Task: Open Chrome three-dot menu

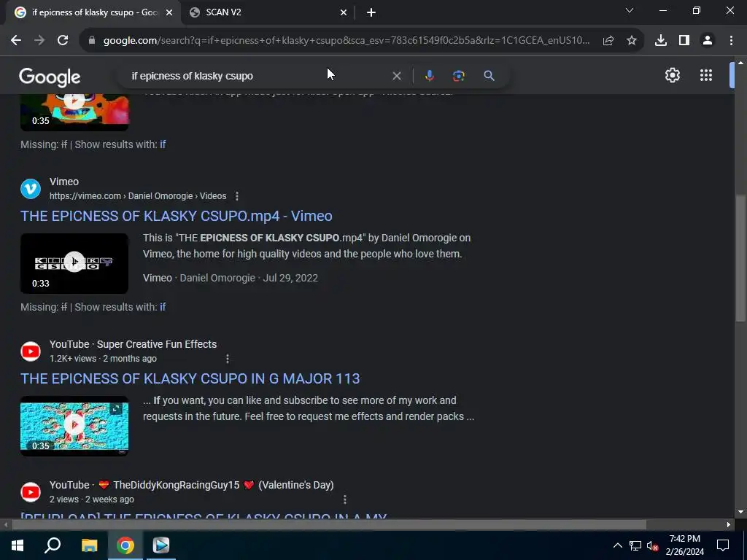Action: pos(731,41)
